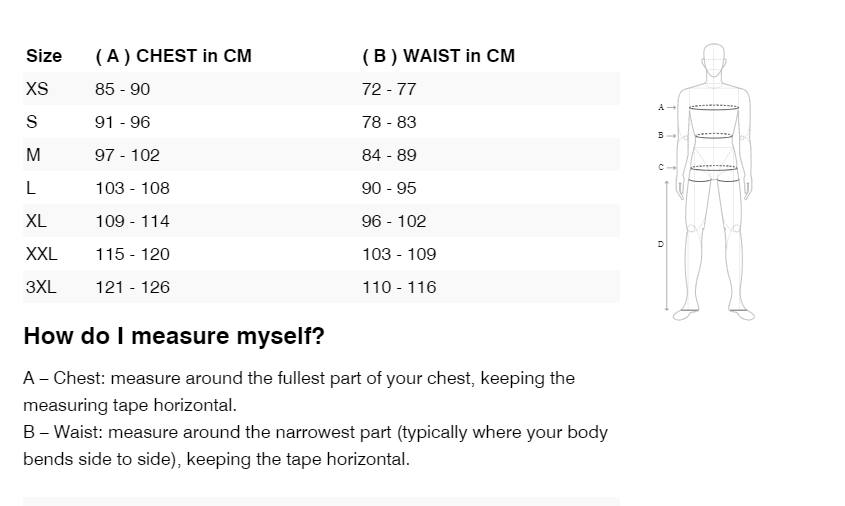Select the Size column header
Image resolution: width=845 pixels, height=506 pixels.
point(44,56)
